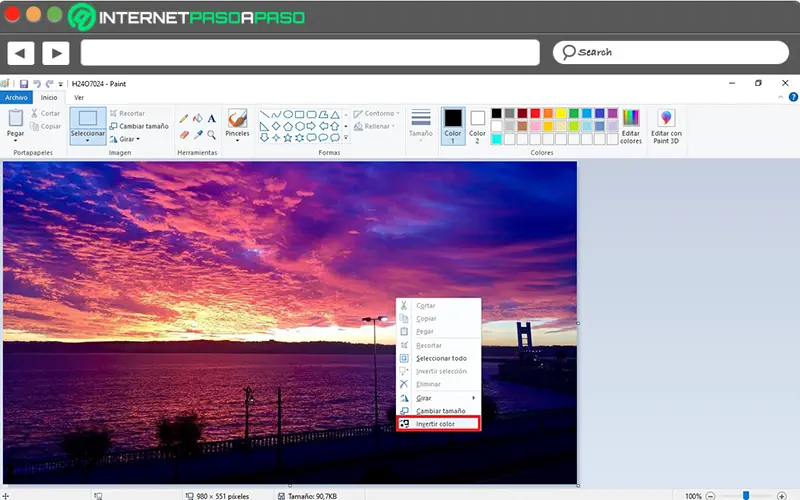Click the zoom in plus button

tap(782, 496)
